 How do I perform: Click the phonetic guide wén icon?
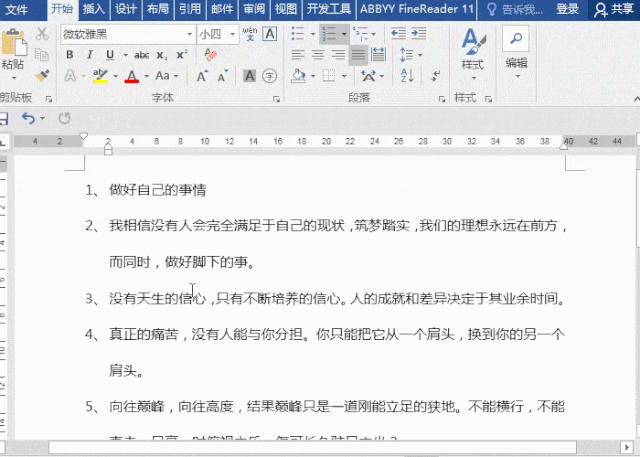[250, 34]
